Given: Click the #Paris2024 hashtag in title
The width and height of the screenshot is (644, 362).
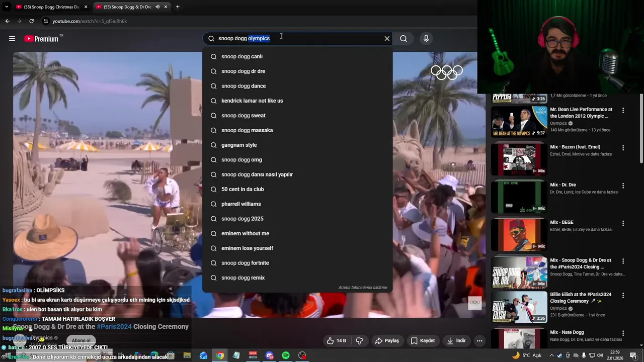Looking at the screenshot, I should click(x=114, y=327).
